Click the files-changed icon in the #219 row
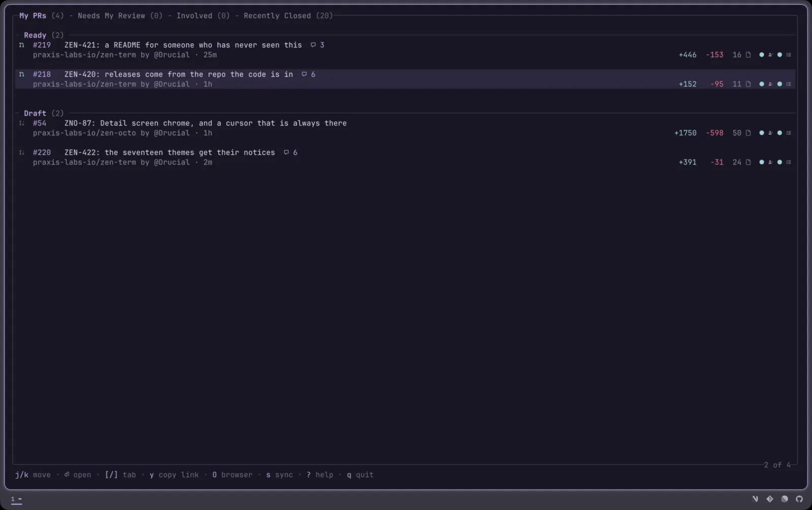Screen dimensions: 812x510 (x=748, y=55)
